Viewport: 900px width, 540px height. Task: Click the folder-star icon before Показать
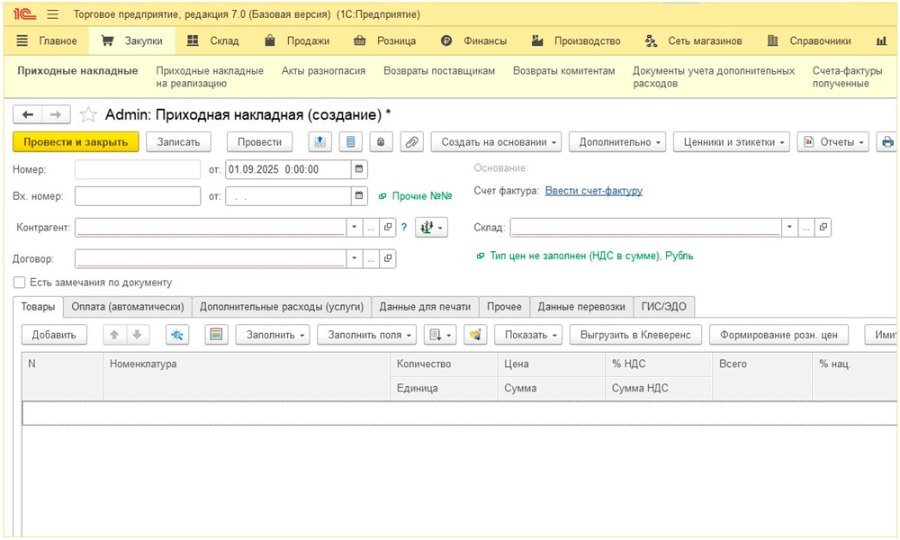(475, 335)
